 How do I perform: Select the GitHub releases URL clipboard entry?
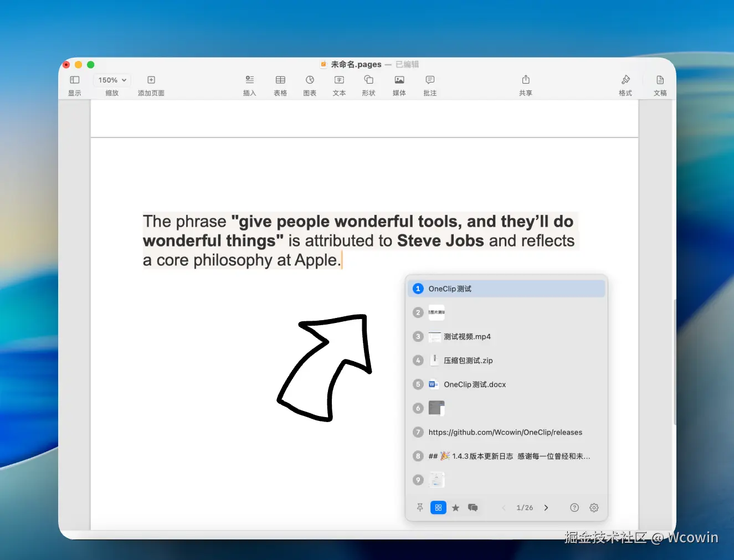(x=506, y=432)
